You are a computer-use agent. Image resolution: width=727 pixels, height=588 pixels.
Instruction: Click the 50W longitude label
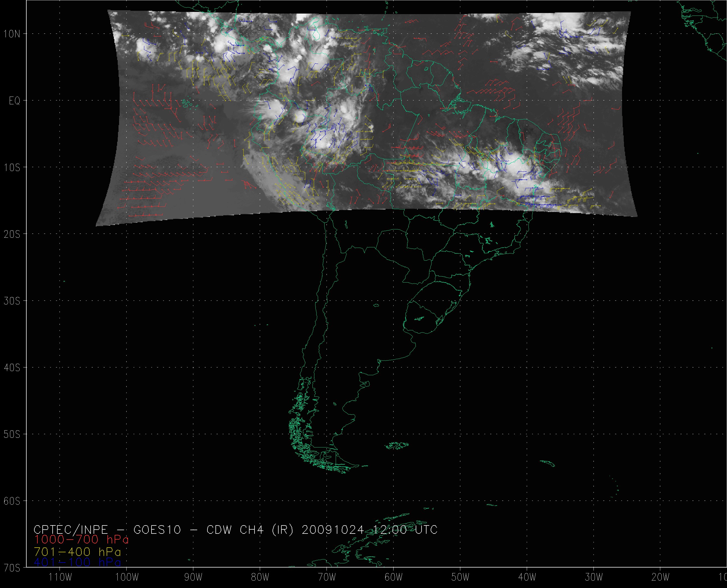point(461,577)
